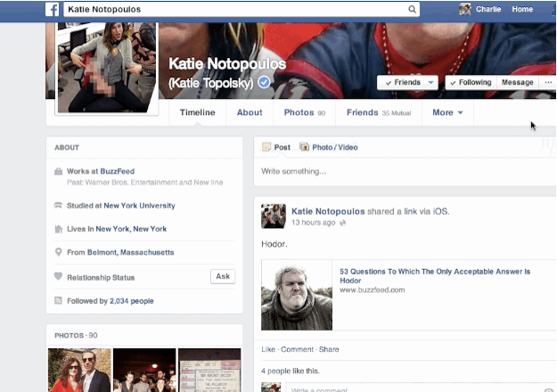Open the Belmont, Massachusetts link

coord(131,252)
